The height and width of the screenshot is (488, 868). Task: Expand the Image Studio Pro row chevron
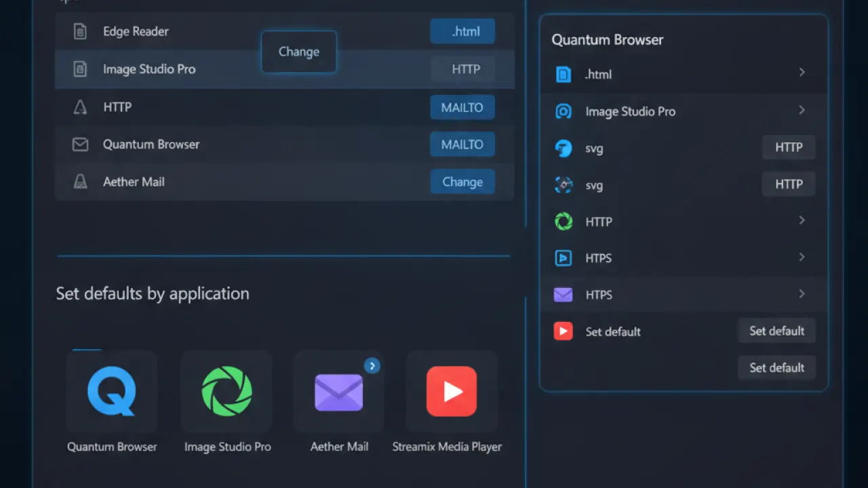tap(802, 110)
